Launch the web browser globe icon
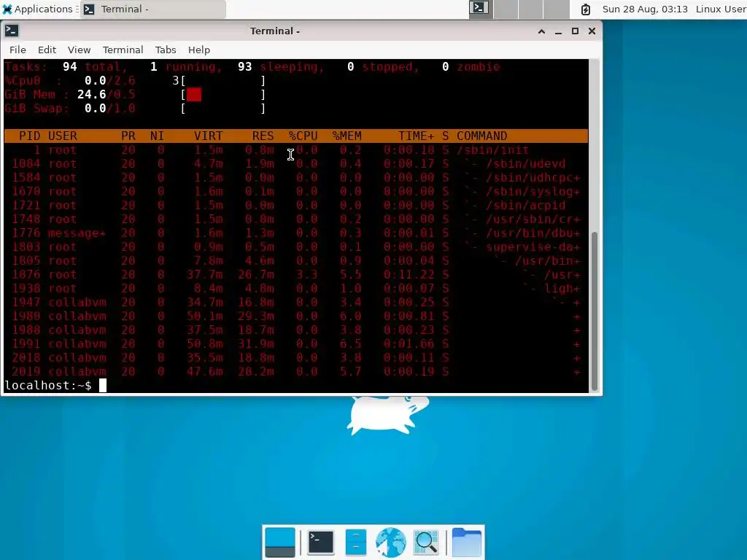Screen dimensions: 747x560 391,542
